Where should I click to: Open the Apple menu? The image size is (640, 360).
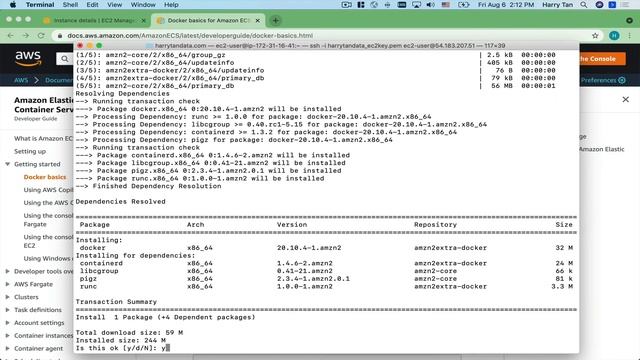(x=13, y=5)
